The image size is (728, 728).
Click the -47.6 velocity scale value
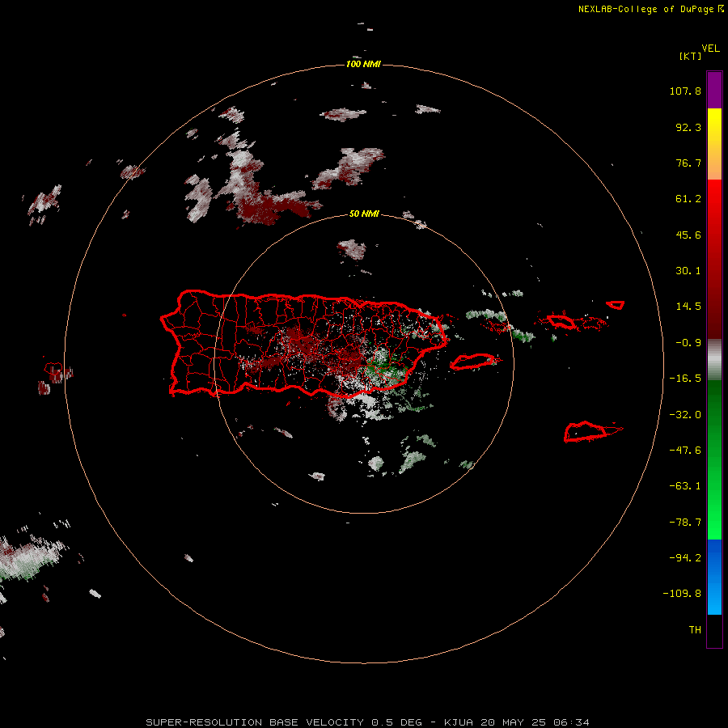(685, 451)
